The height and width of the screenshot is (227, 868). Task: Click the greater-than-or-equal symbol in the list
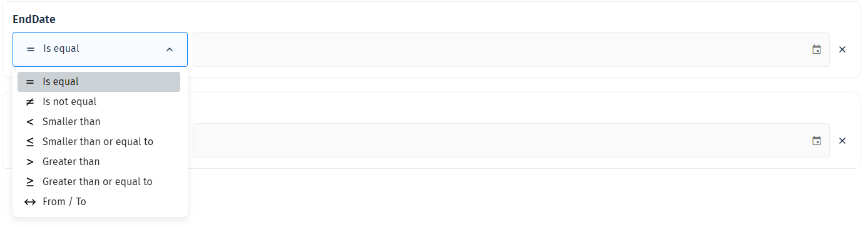30,181
